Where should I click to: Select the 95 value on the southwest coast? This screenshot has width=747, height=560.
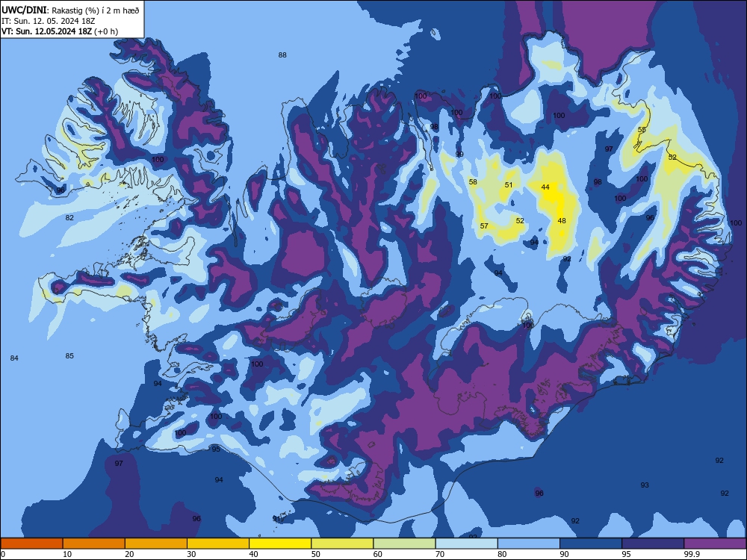click(216, 449)
